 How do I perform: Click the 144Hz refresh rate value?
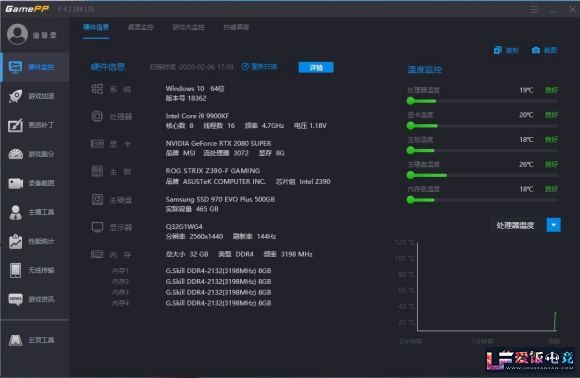coord(266,236)
